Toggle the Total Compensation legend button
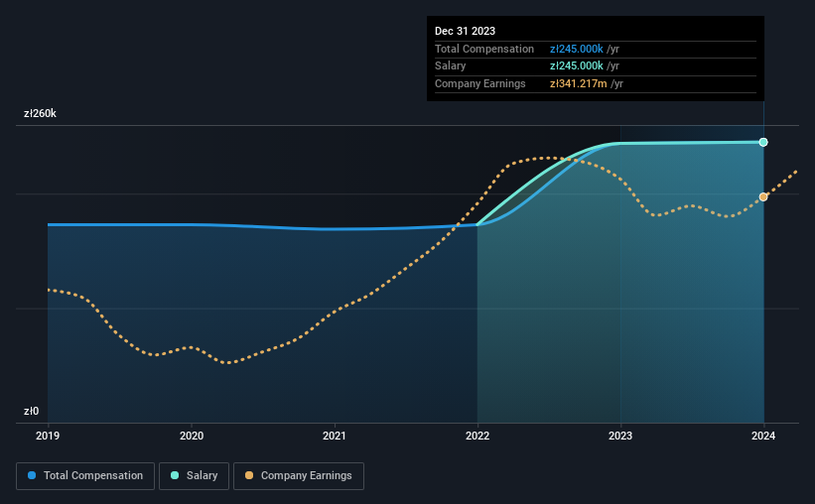815x504 pixels. 85,476
